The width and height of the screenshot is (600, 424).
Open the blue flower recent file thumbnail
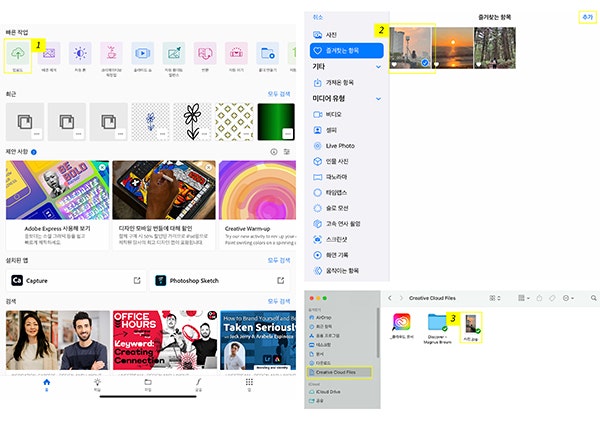tap(150, 122)
